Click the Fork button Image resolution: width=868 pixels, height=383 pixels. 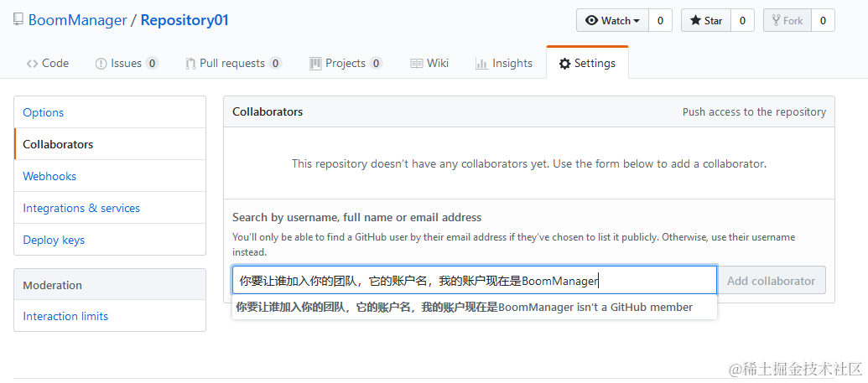click(x=787, y=20)
